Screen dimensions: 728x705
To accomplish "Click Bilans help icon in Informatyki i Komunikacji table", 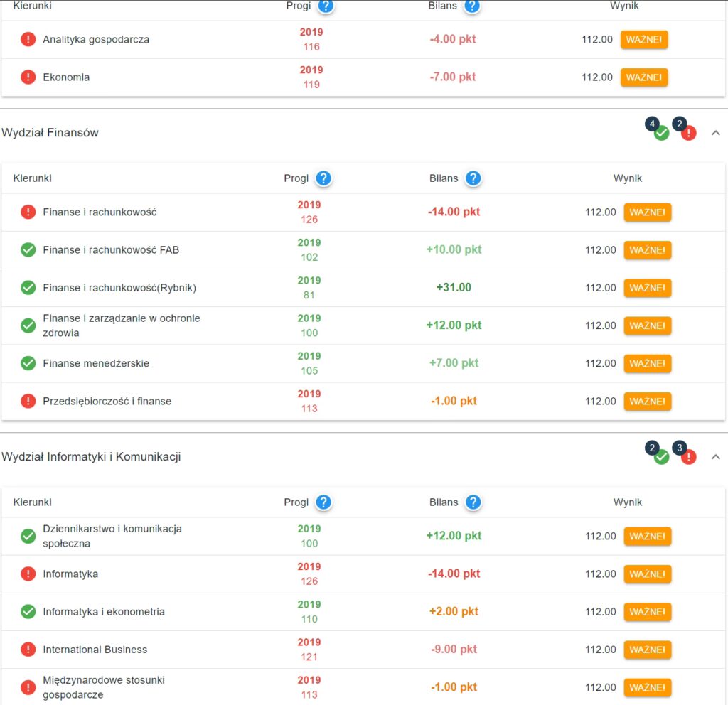I will [x=473, y=502].
